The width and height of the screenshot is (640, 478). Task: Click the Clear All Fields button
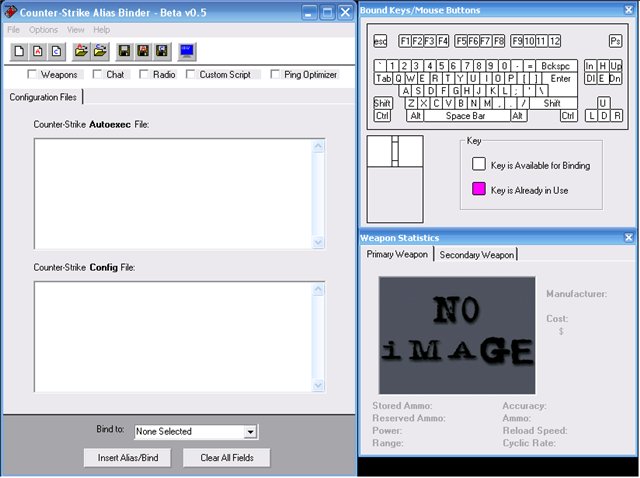pos(227,458)
